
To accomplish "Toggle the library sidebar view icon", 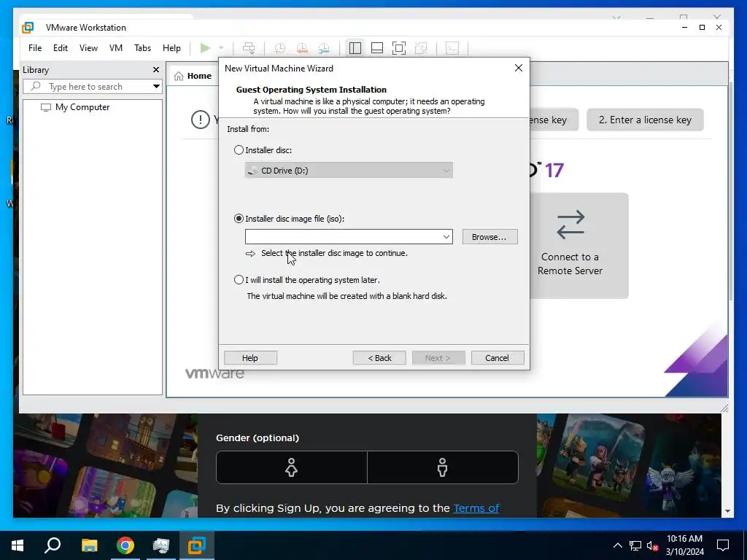I will 355,48.
